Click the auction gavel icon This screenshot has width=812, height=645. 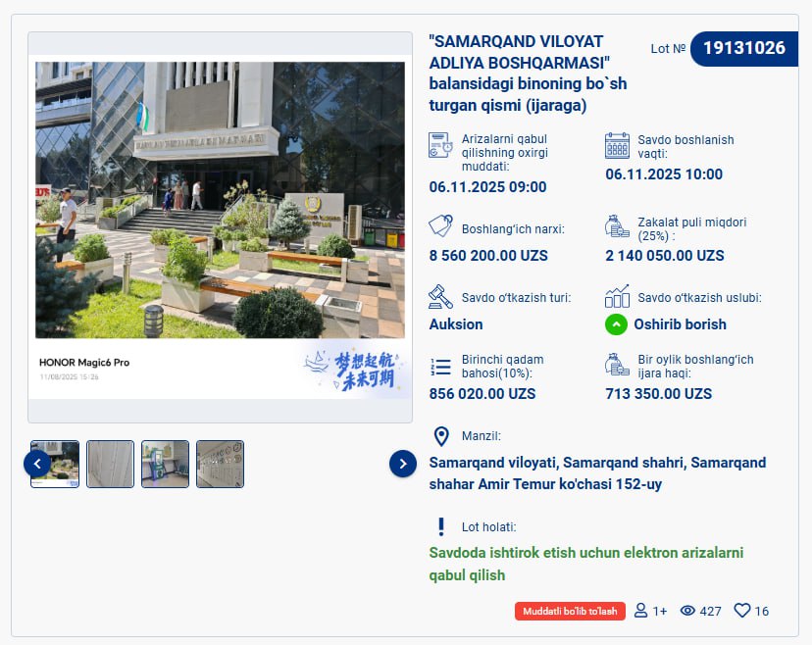click(440, 296)
